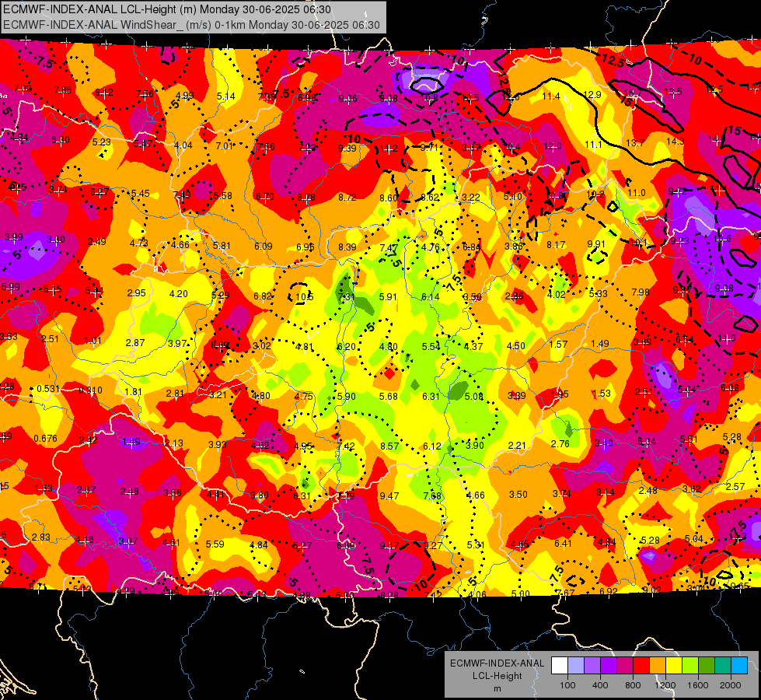
Task: Click the grid value '3.90'
Action: (475, 446)
